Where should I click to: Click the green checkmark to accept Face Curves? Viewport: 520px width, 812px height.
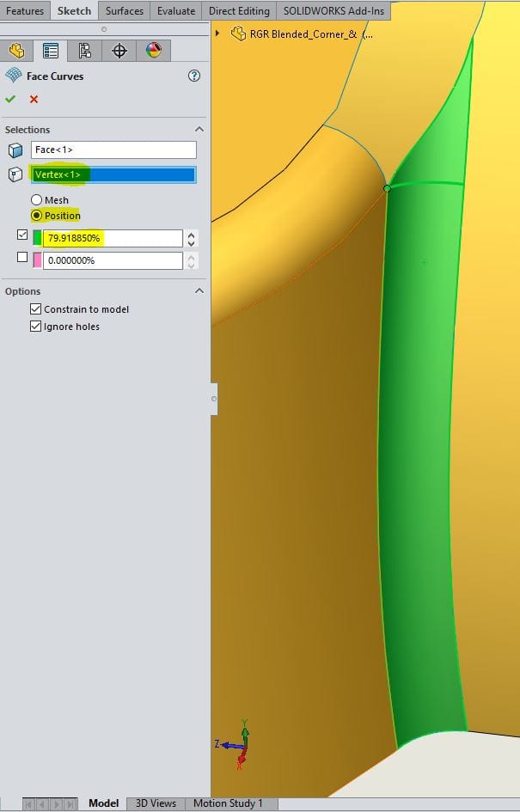pos(10,99)
